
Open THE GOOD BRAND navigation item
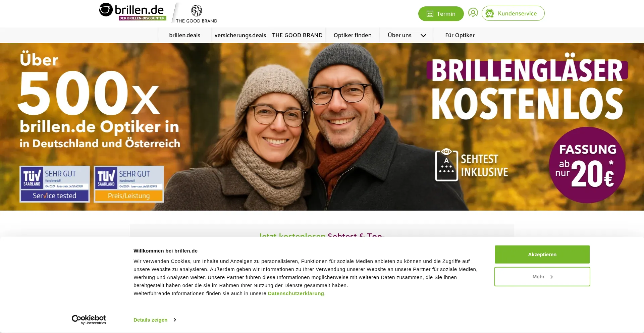point(297,35)
